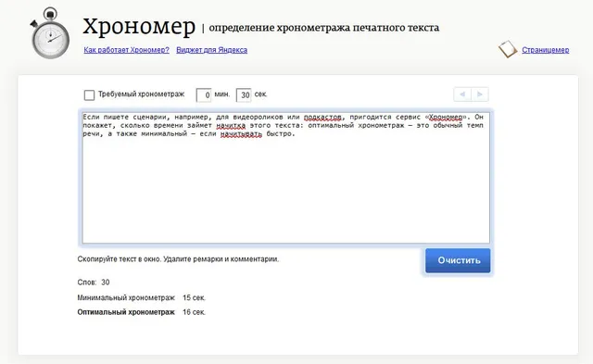Image resolution: width=593 pixels, height=364 pixels.
Task: Open the Как работает Хрономер? link
Action: pyautogui.click(x=126, y=50)
